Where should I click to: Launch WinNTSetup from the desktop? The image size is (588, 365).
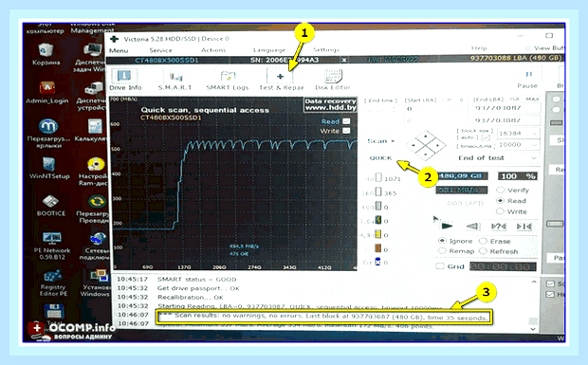click(49, 168)
